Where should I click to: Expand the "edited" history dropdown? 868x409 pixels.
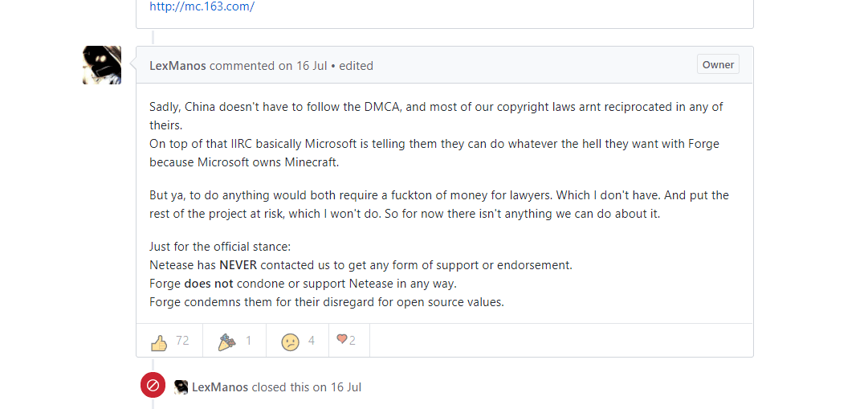(356, 66)
